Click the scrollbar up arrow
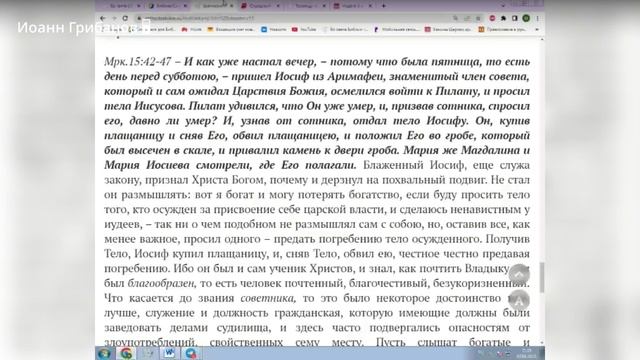The width and height of the screenshot is (640, 360). [x=542, y=39]
